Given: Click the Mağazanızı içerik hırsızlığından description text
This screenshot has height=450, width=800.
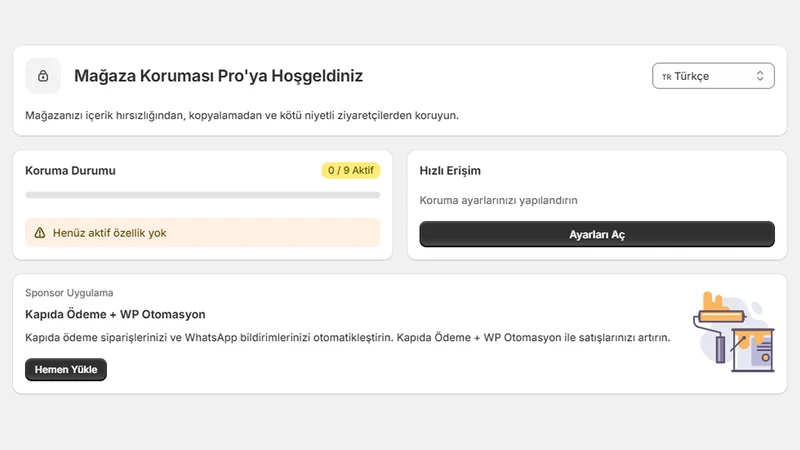Looking at the screenshot, I should pyautogui.click(x=242, y=116).
